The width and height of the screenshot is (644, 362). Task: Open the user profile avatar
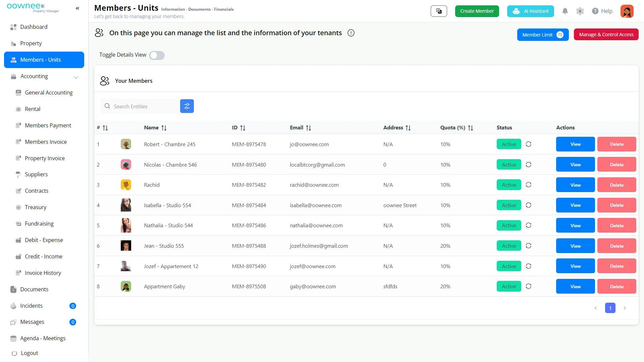(x=627, y=11)
